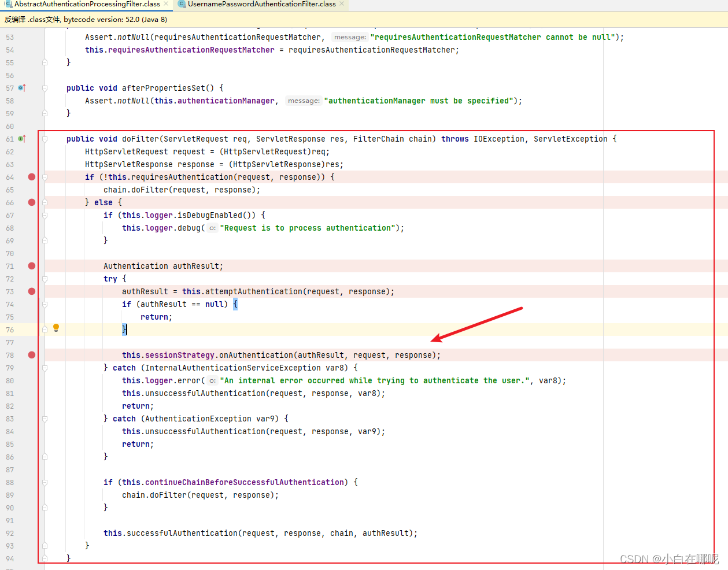Viewport: 728px width, 570px height.
Task: Collapse the AuthenticationException catch at line 83
Action: pyautogui.click(x=45, y=419)
